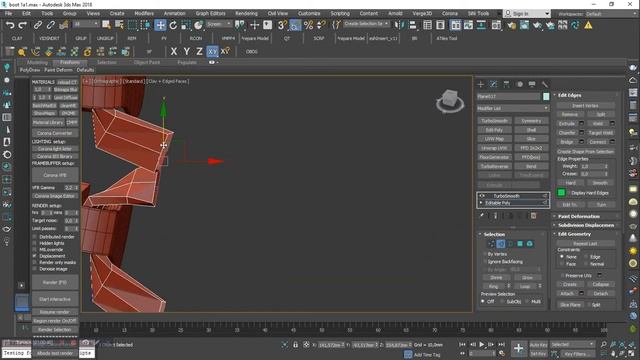Screen dimensions: 640x360
Task: Open the Motion command panel tab
Action: click(519, 84)
